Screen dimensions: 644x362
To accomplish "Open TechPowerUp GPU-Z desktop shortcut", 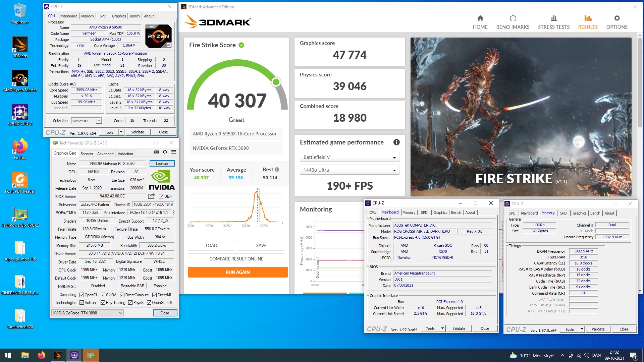I will pos(20,216).
